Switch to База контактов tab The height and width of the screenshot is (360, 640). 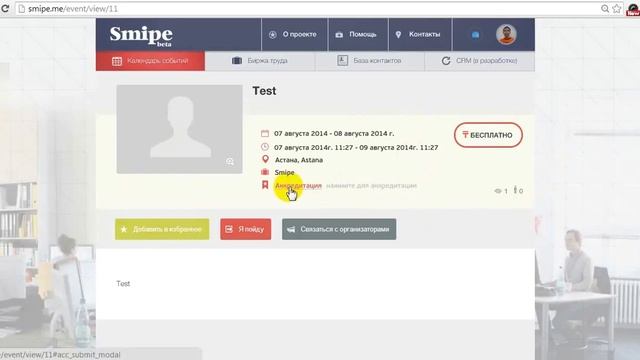(369, 61)
